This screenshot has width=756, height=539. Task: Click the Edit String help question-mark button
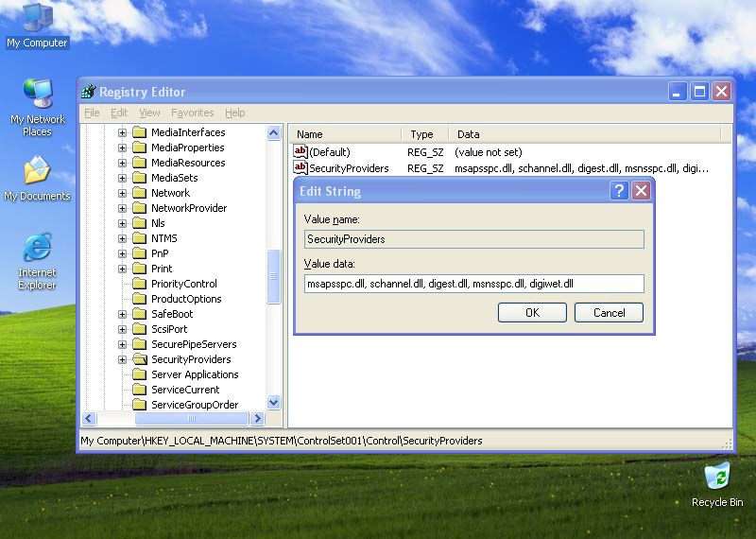(619, 191)
